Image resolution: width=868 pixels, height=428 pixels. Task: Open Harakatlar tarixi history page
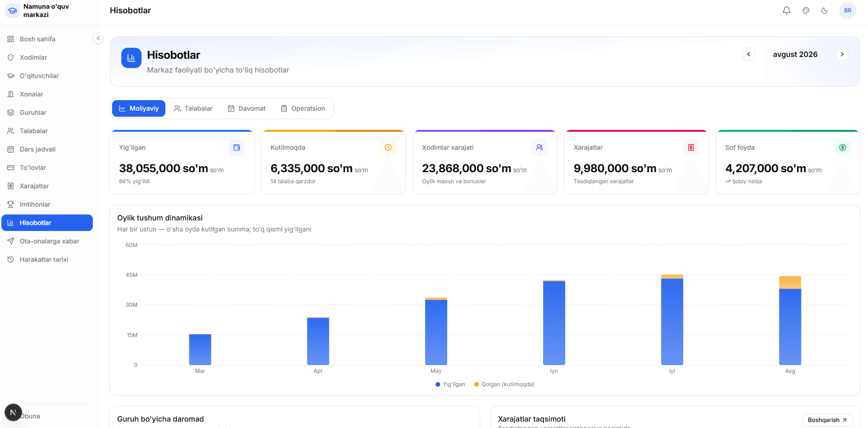[x=47, y=259]
